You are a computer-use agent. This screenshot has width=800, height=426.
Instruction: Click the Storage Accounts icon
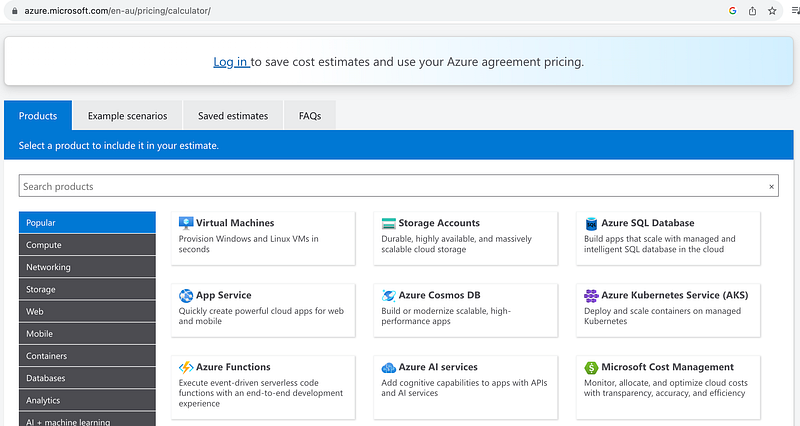pos(388,223)
